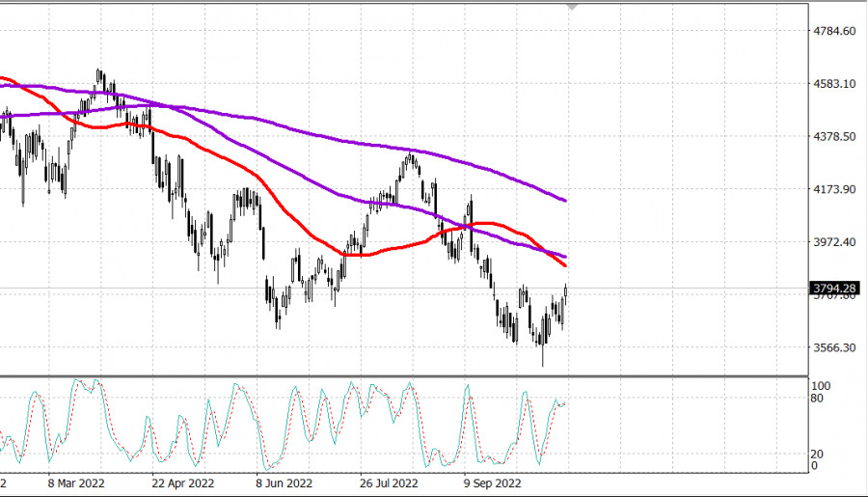Click the right end of the red moving average

pyautogui.click(x=565, y=265)
